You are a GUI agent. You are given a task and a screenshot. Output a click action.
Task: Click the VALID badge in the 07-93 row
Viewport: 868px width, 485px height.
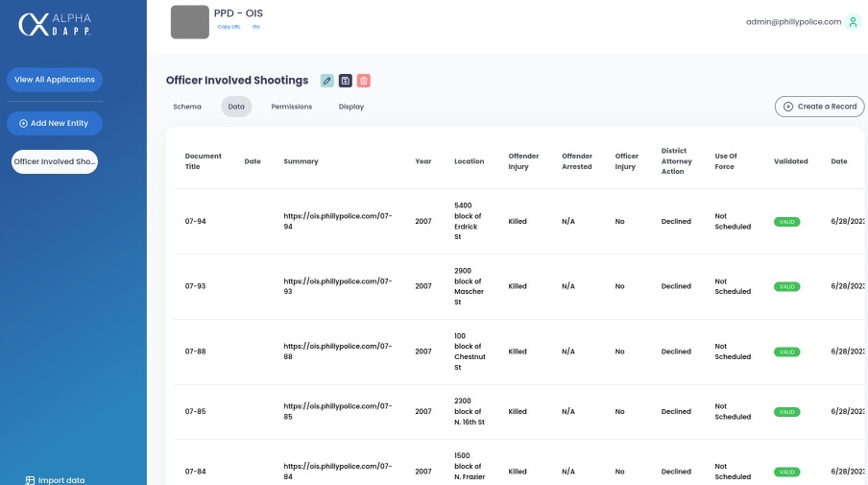tap(786, 287)
